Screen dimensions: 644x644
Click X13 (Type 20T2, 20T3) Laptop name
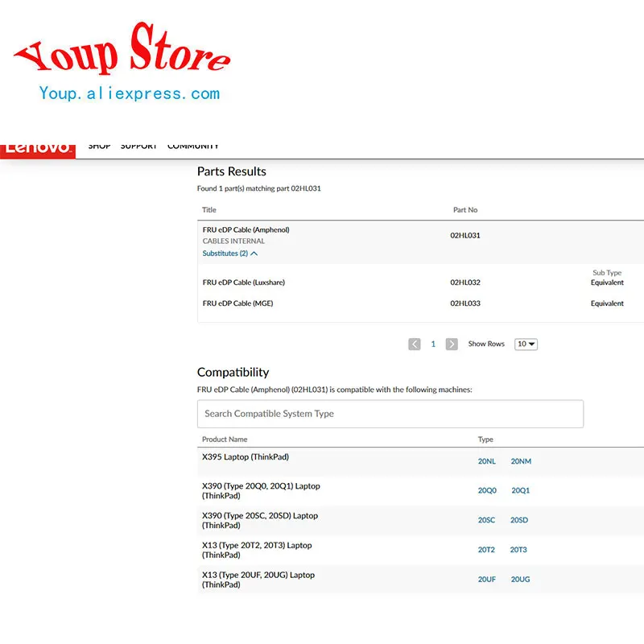click(x=257, y=550)
